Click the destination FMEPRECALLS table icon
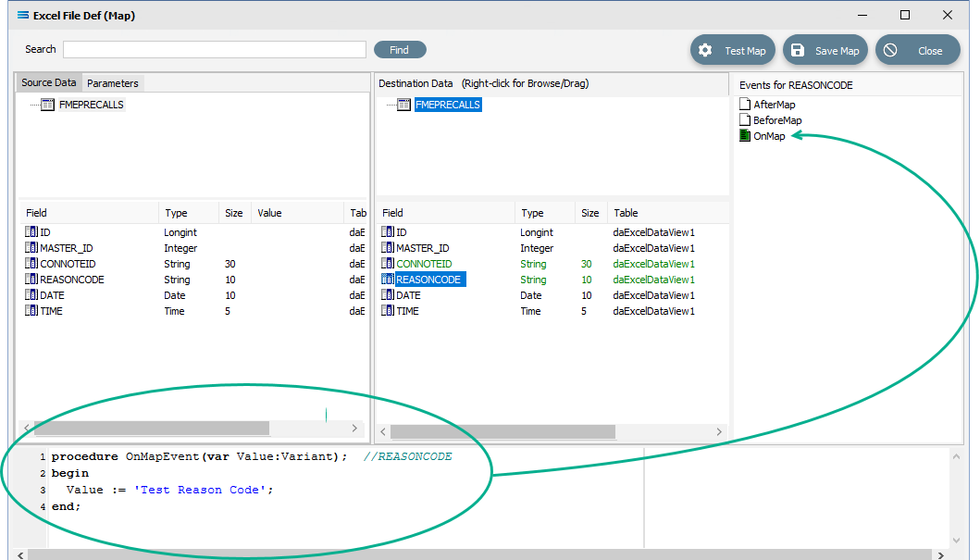 click(403, 105)
